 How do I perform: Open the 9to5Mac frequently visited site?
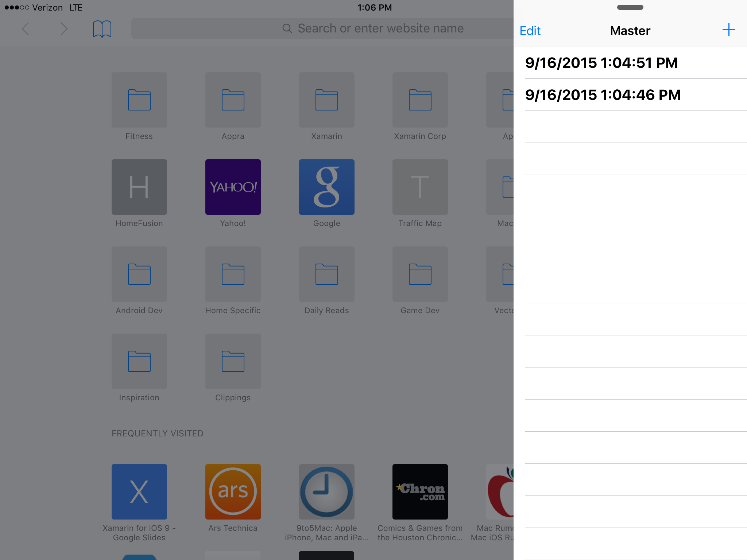click(x=326, y=491)
